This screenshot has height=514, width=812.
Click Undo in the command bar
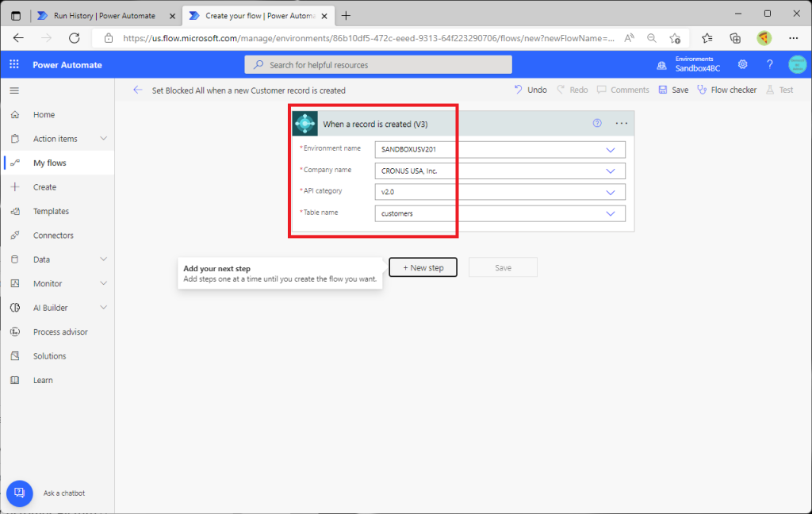click(x=530, y=90)
